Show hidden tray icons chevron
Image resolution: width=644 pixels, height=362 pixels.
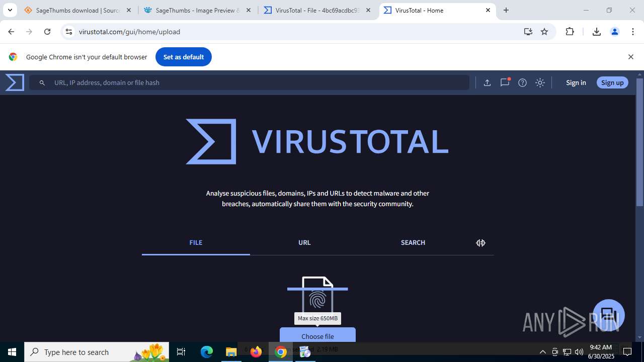tap(542, 352)
